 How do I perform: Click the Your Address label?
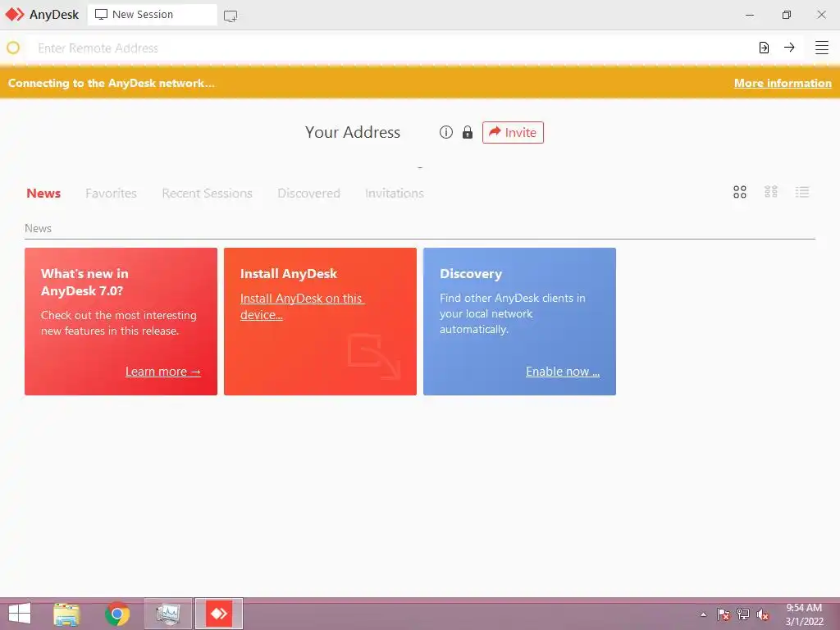[x=353, y=132]
